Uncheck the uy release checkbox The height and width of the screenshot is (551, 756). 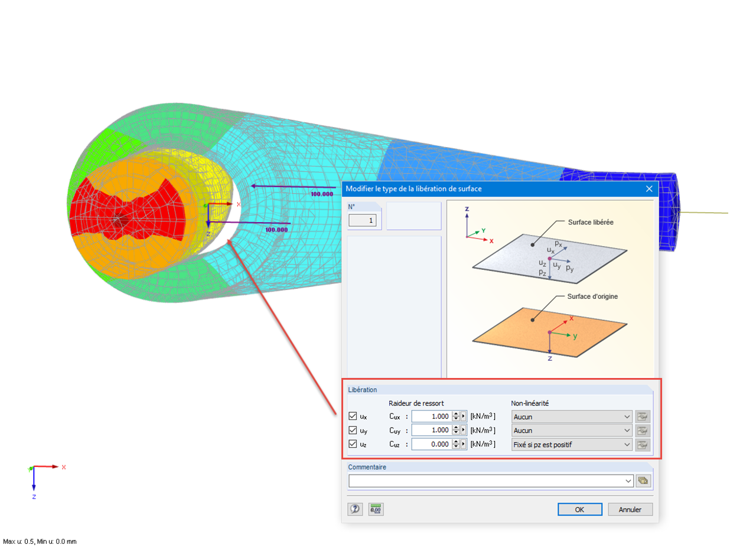[353, 431]
